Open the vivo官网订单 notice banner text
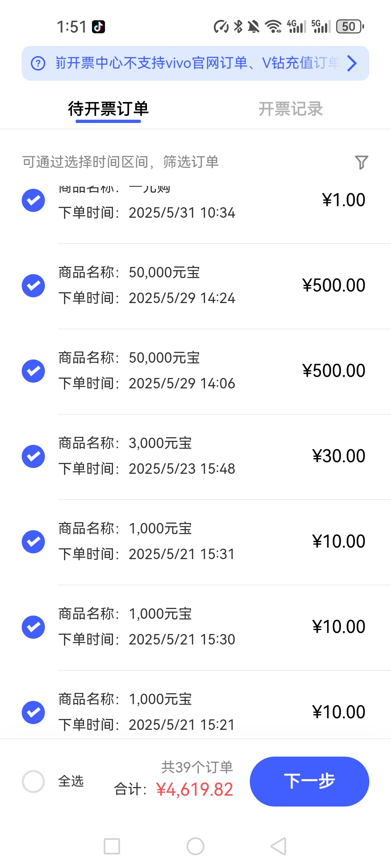The height and width of the screenshot is (868, 391). point(195,63)
